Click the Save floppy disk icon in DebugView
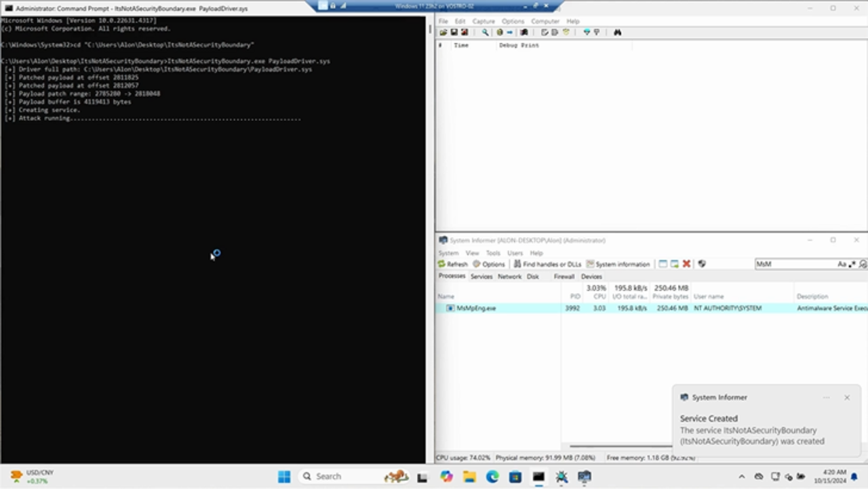The height and width of the screenshot is (489, 868). click(x=454, y=33)
